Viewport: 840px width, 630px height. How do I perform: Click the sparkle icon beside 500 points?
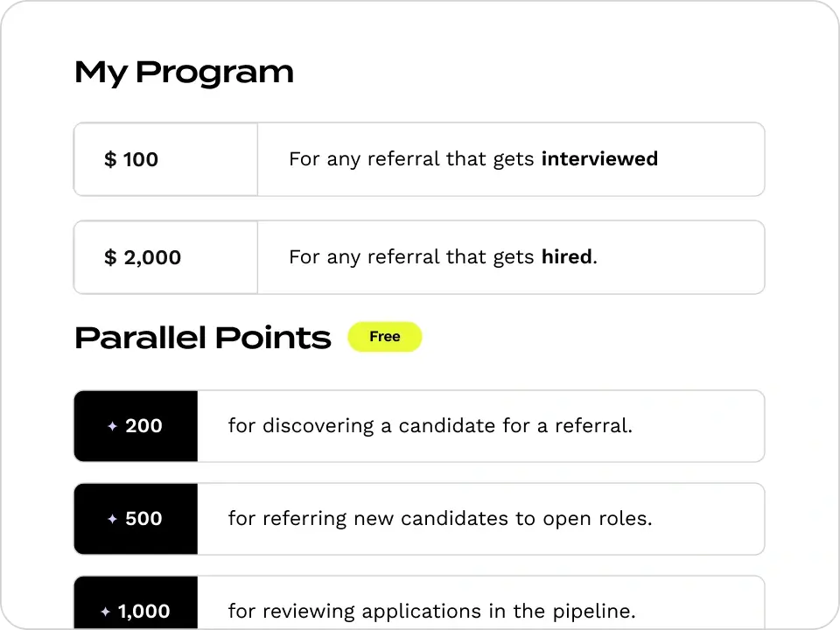pos(113,519)
